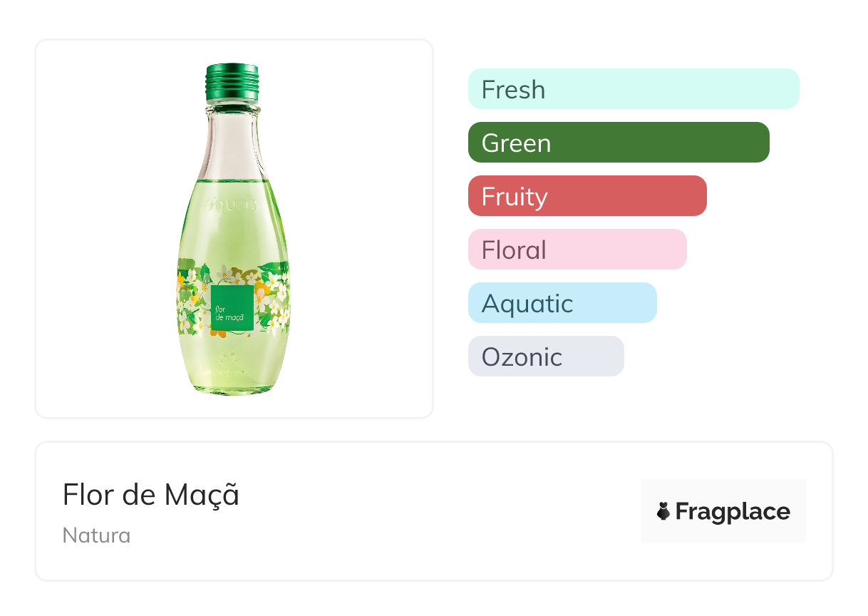Click the embossed aquas text on bottle
868x616 pixels.
(230, 206)
